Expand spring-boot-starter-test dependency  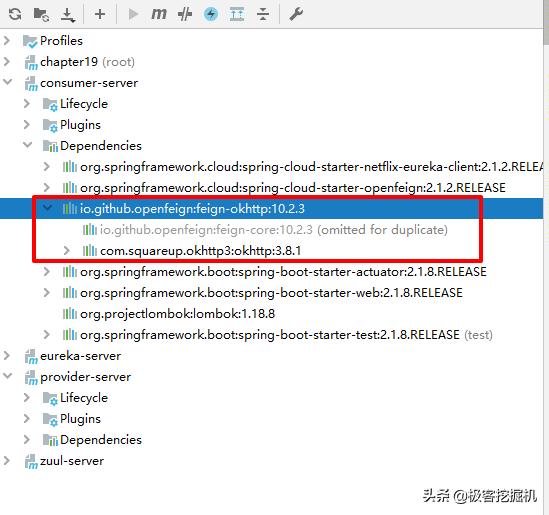click(47, 335)
